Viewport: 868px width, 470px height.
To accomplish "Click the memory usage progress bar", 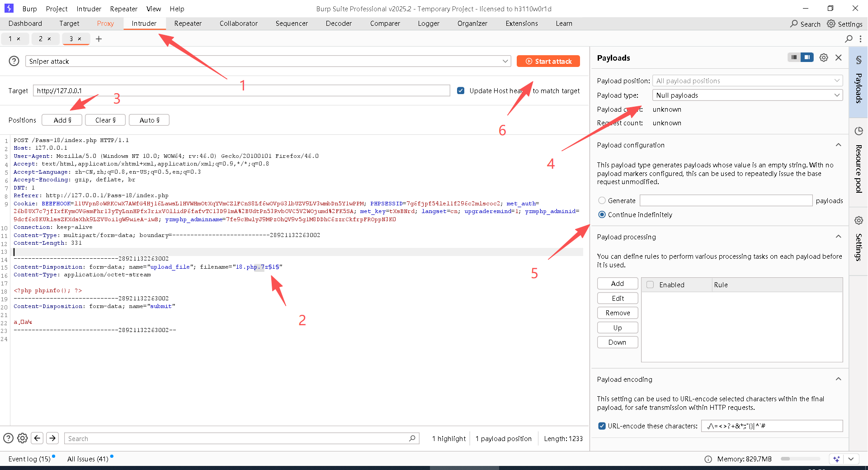I will [x=800, y=459].
